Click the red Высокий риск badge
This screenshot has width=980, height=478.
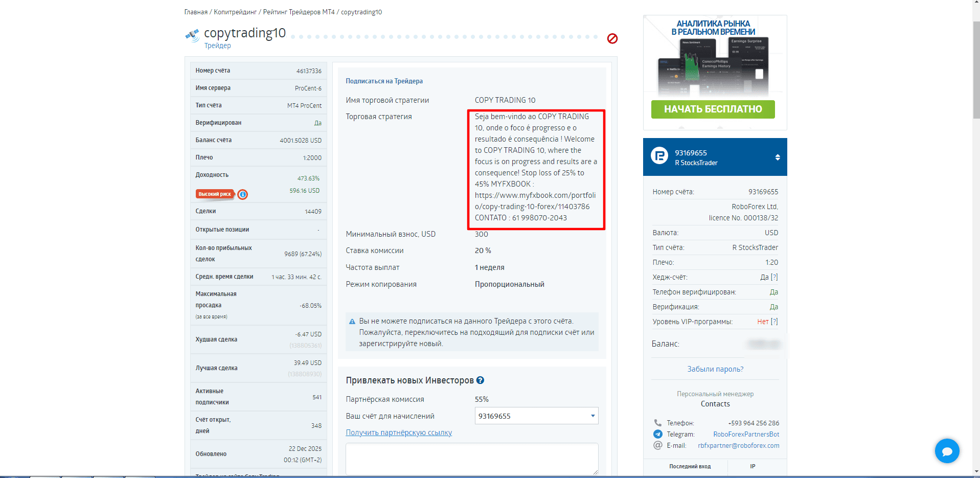(x=215, y=194)
